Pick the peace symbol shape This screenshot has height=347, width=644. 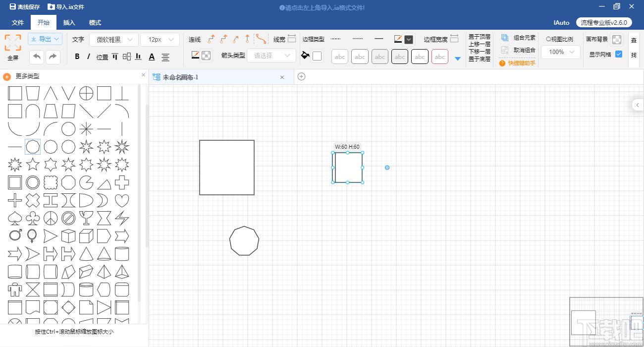coord(51,218)
